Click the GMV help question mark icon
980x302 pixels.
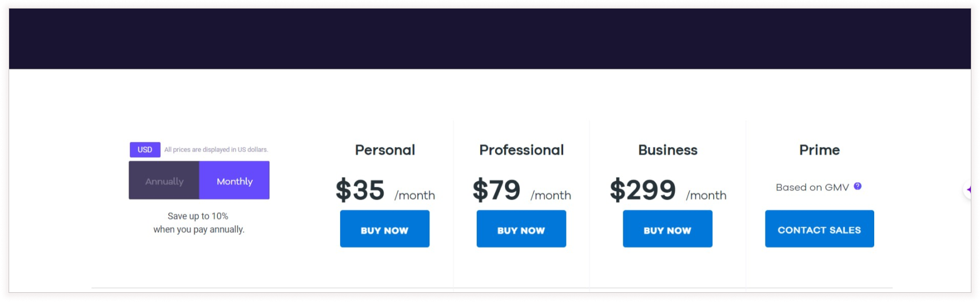[858, 186]
